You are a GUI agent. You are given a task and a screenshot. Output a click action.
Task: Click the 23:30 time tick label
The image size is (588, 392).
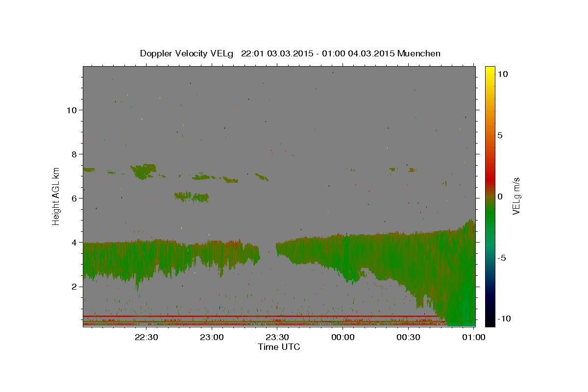pyautogui.click(x=277, y=337)
